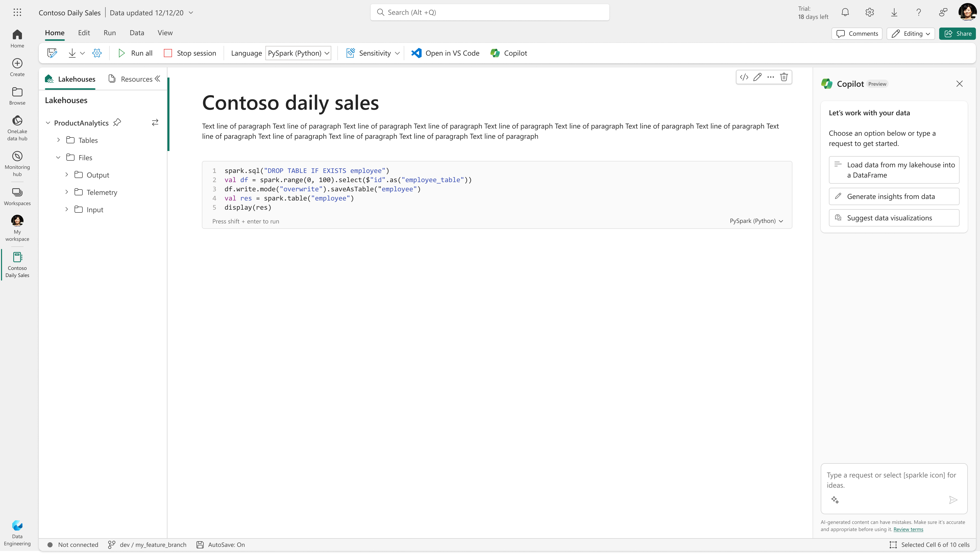Switch to the Run ribbon tab

(x=109, y=33)
